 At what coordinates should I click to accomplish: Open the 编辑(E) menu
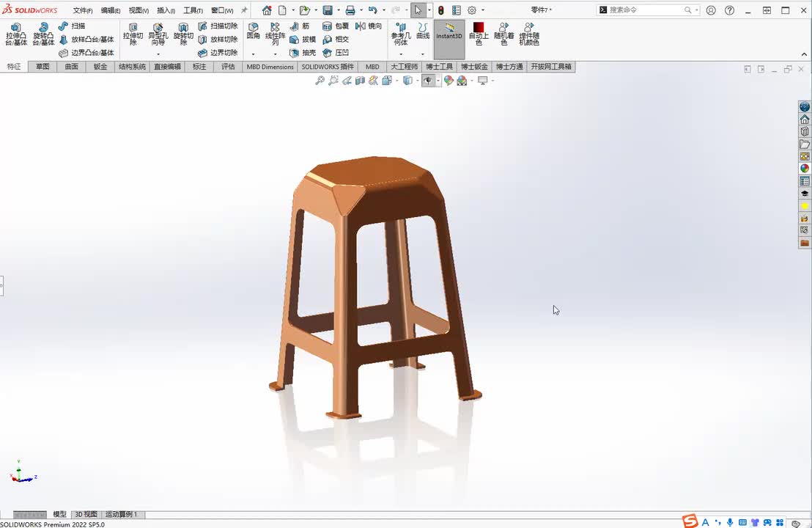(x=111, y=10)
